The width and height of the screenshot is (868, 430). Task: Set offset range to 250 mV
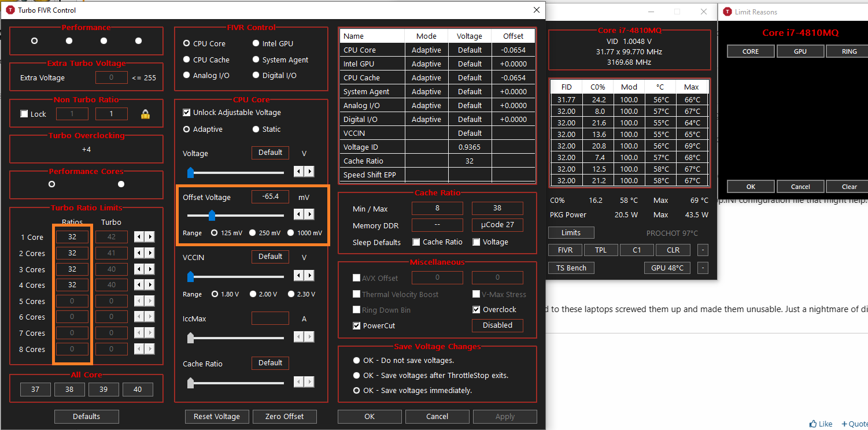pyautogui.click(x=252, y=233)
